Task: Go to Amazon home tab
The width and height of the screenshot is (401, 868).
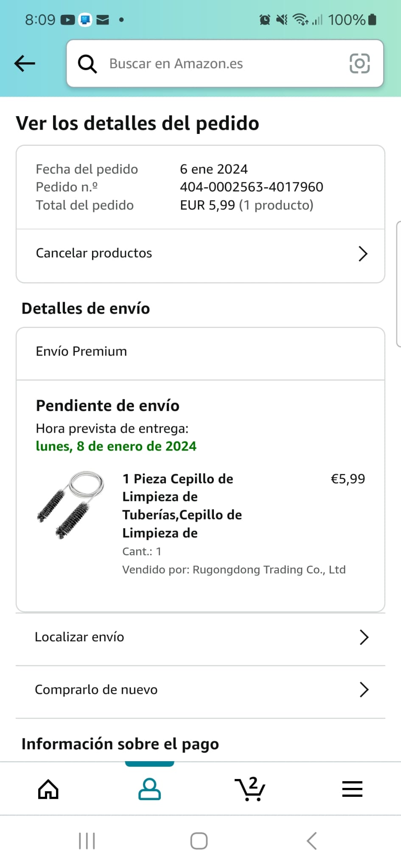Action: 48,789
